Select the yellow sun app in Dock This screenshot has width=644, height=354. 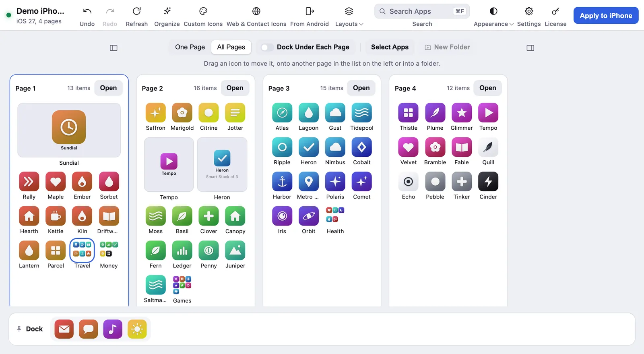137,329
